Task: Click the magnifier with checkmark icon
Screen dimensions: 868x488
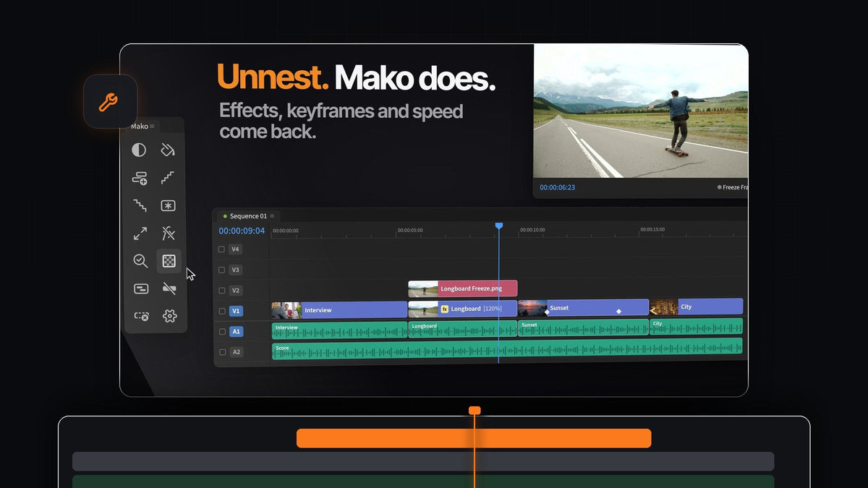Action: click(x=140, y=261)
